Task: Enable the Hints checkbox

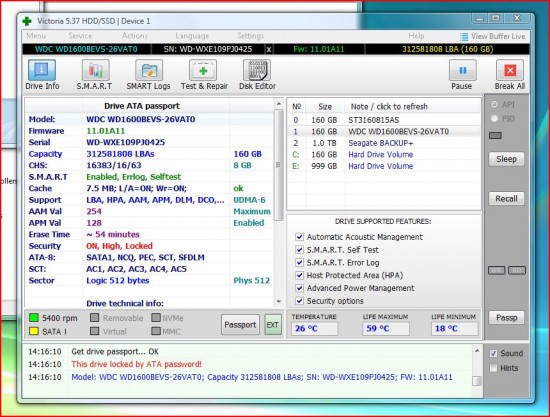Action: pyautogui.click(x=493, y=368)
